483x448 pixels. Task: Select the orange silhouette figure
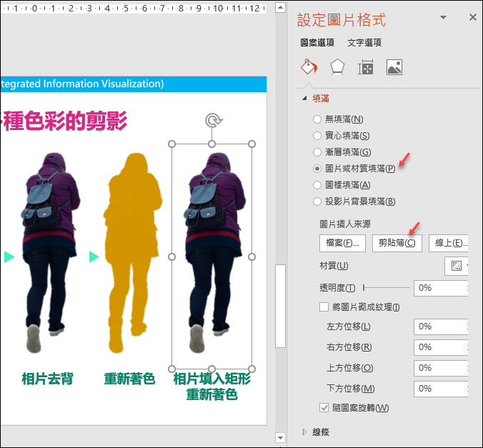pos(132,253)
